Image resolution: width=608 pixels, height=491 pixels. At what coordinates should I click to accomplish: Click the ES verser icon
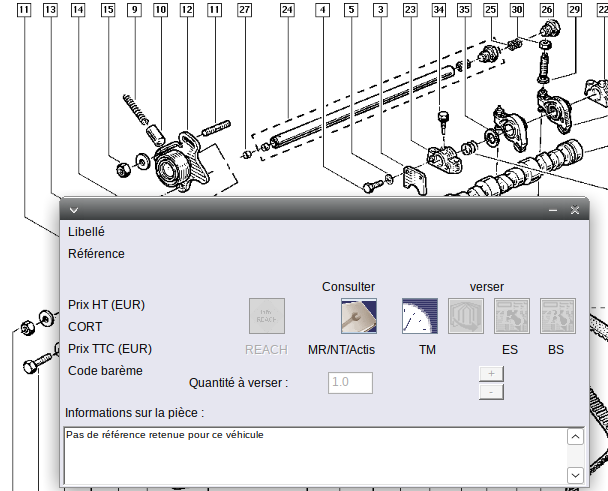(511, 316)
